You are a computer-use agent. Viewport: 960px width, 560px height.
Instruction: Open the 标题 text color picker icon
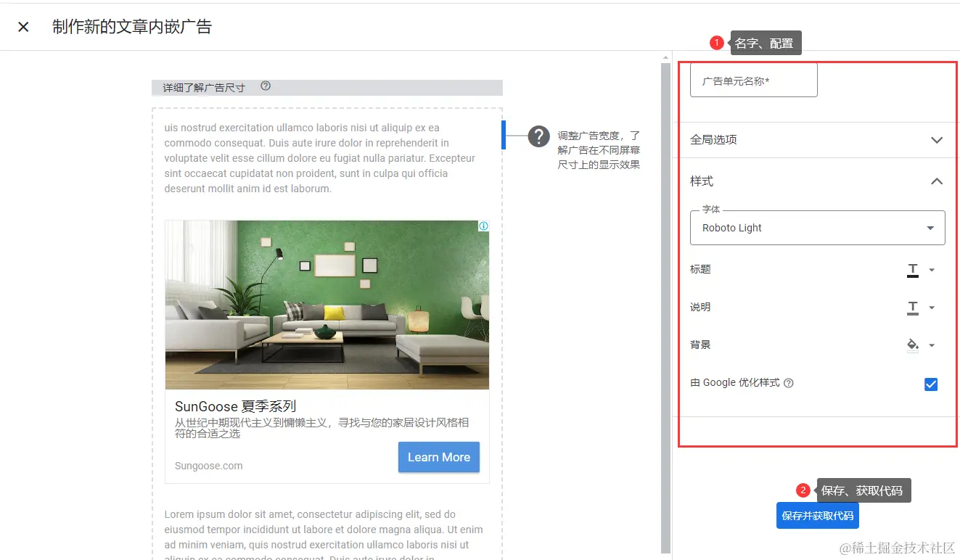point(913,270)
